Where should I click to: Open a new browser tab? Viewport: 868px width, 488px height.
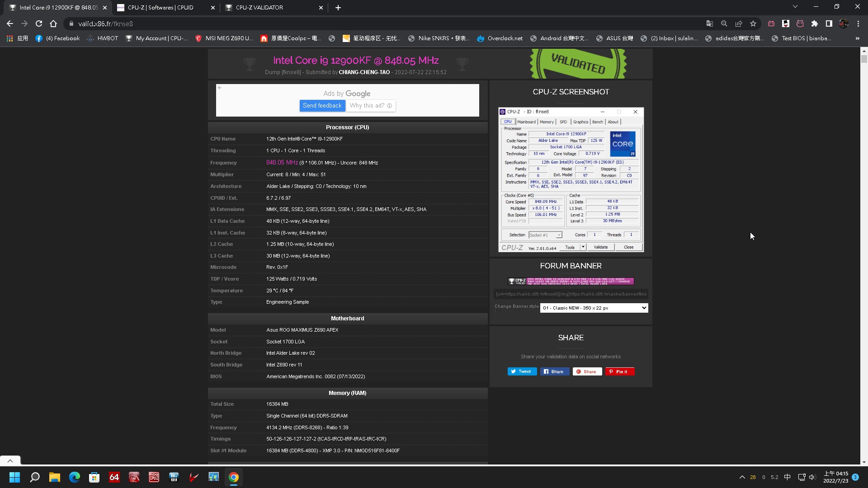338,7
